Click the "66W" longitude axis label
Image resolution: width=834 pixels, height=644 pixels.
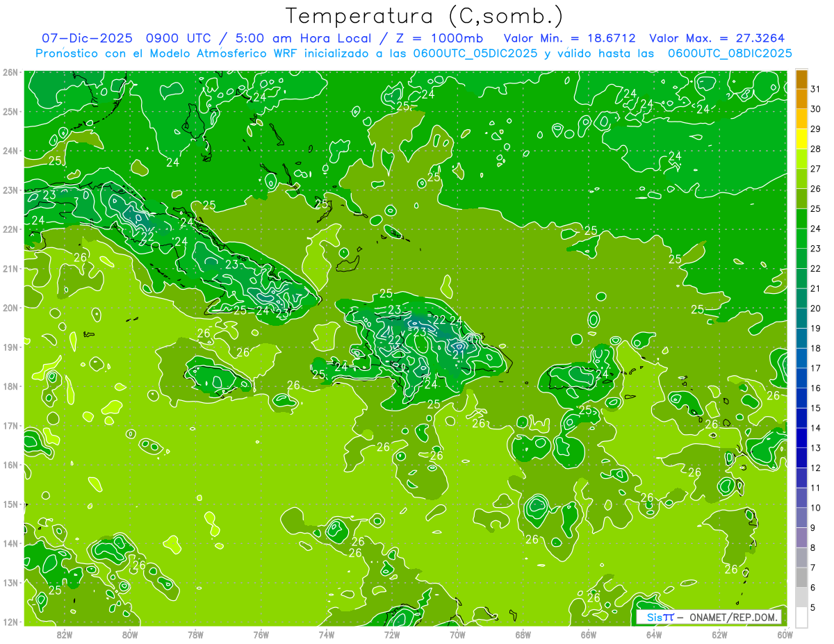pyautogui.click(x=589, y=634)
